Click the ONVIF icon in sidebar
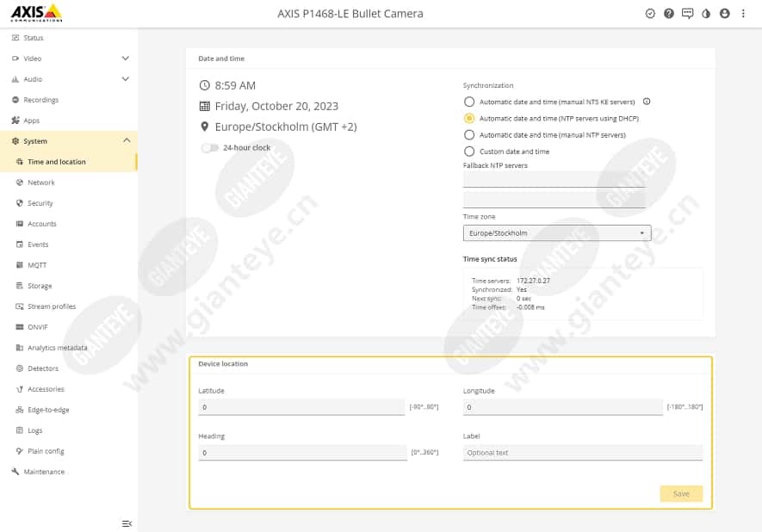 click(x=20, y=327)
